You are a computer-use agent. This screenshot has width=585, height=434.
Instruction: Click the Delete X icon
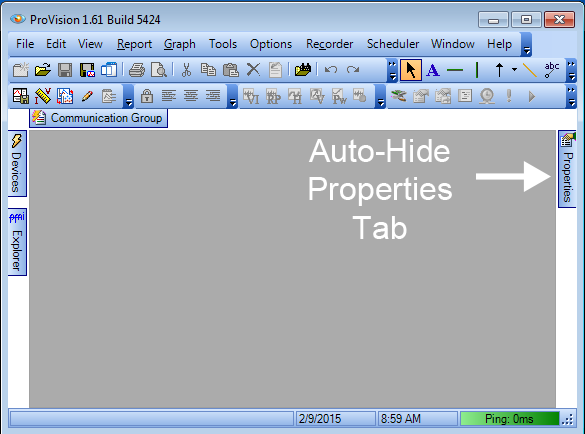(253, 70)
